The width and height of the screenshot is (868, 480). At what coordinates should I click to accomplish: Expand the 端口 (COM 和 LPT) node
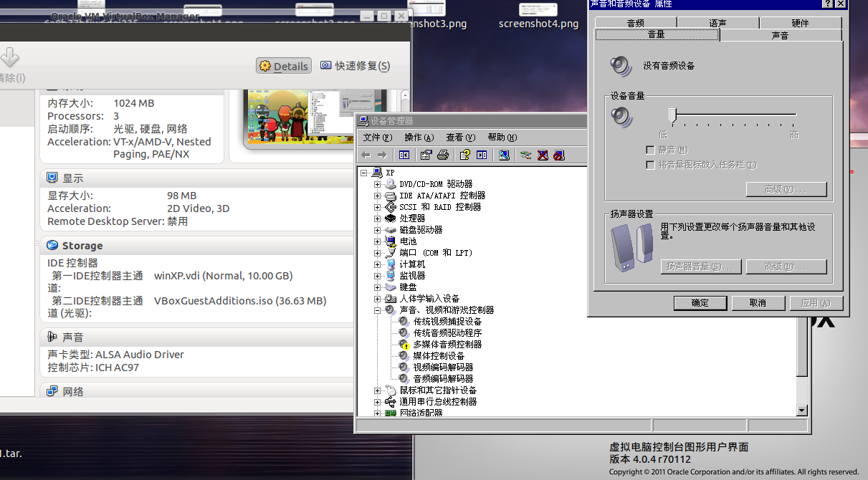pos(377,253)
